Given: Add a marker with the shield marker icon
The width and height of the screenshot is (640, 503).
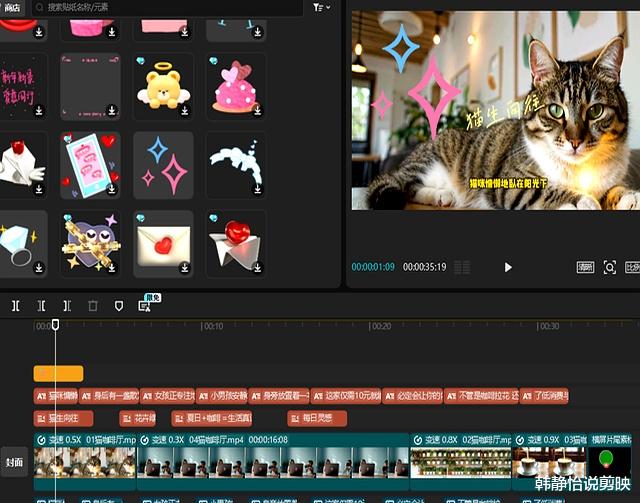Looking at the screenshot, I should point(119,306).
